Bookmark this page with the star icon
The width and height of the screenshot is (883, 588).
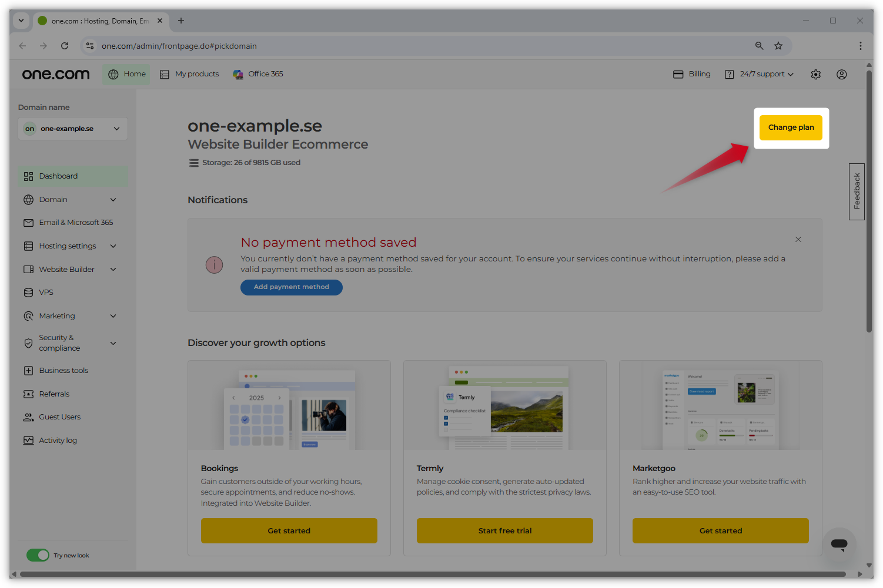pos(778,46)
